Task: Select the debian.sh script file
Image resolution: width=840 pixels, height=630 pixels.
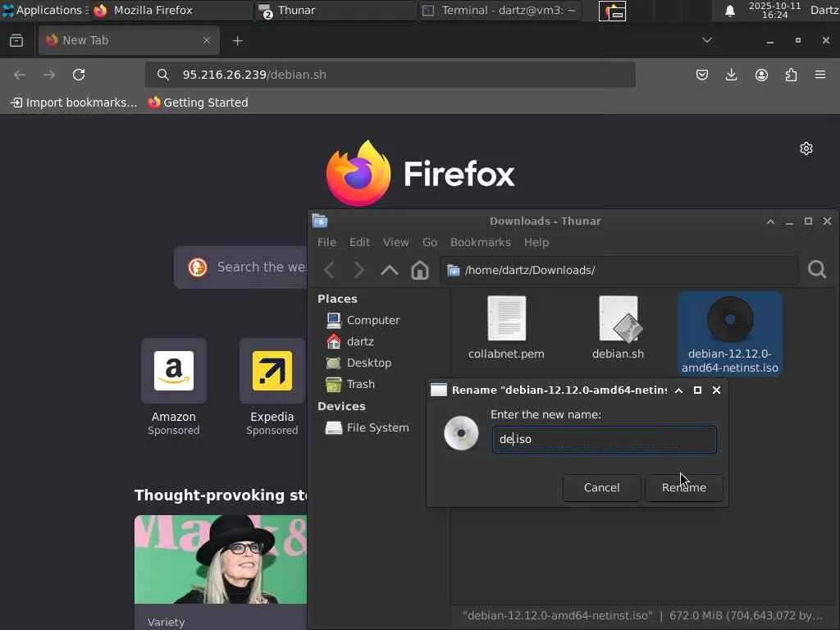Action: point(619,328)
